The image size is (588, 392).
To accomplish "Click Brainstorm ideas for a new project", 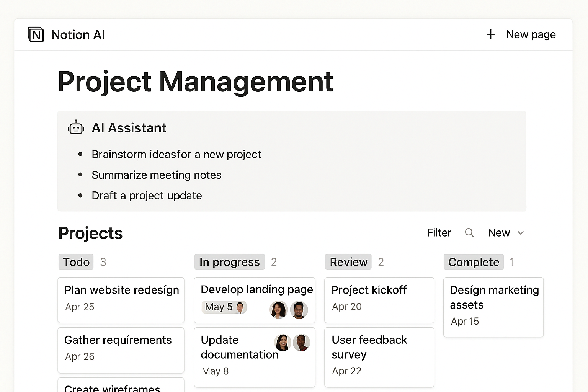I will point(176,154).
